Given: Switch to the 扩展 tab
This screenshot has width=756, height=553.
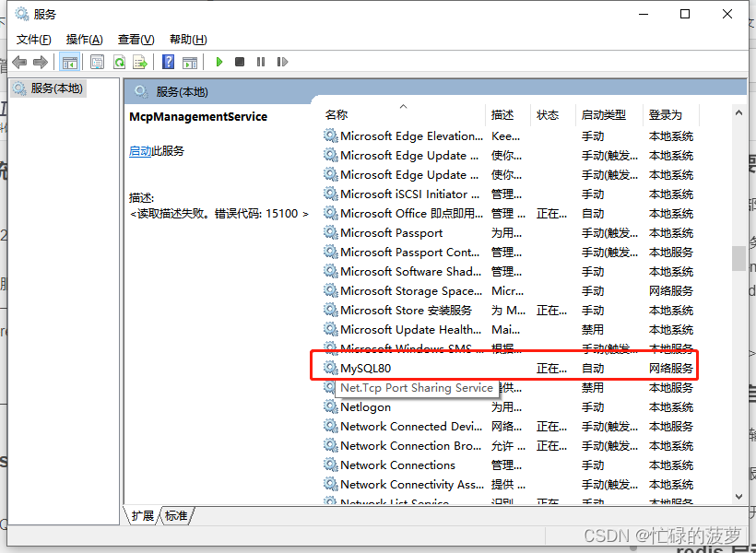Looking at the screenshot, I should coord(142,516).
